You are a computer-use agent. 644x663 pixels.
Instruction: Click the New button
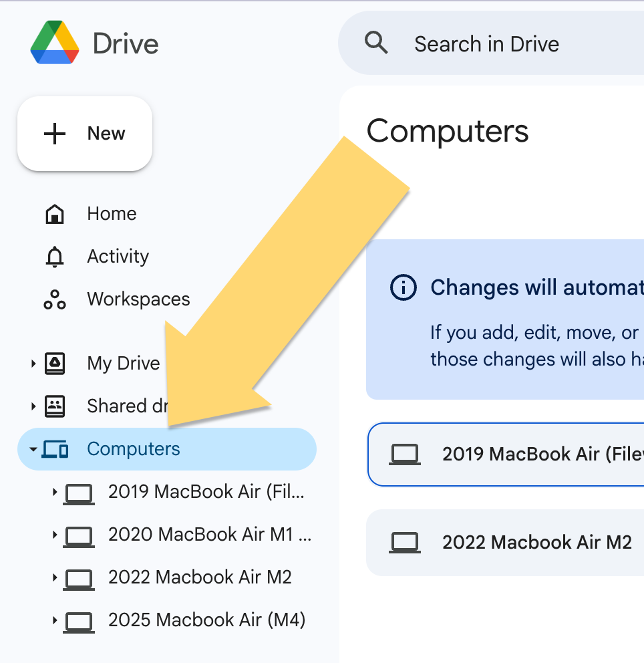click(x=85, y=134)
